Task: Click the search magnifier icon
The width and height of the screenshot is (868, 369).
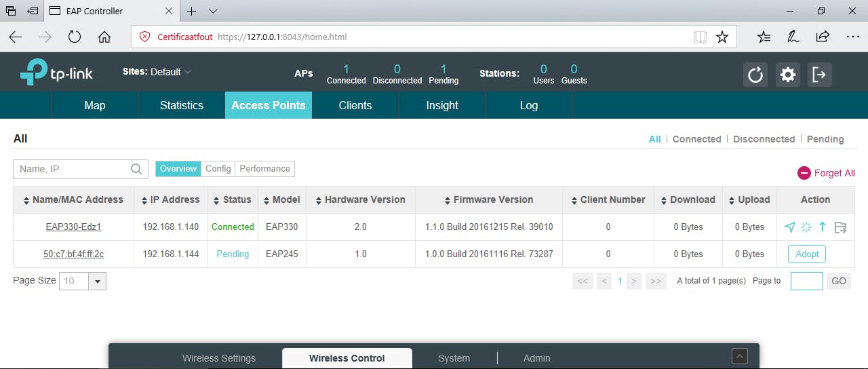Action: point(137,169)
